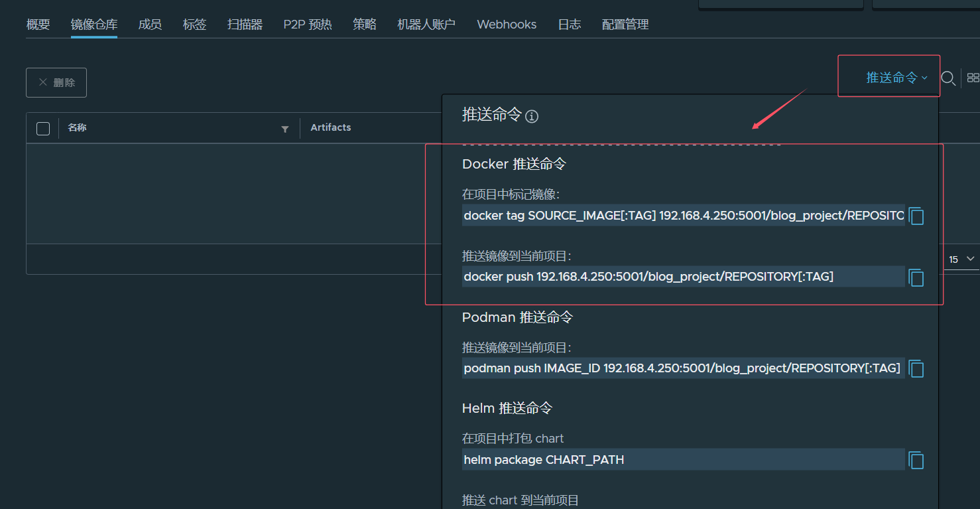Image resolution: width=980 pixels, height=509 pixels.
Task: Click the 名称 column filter icon
Action: (x=285, y=129)
